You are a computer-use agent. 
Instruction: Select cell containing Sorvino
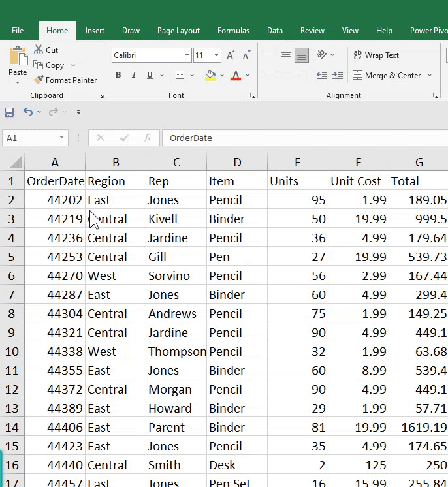pyautogui.click(x=176, y=275)
